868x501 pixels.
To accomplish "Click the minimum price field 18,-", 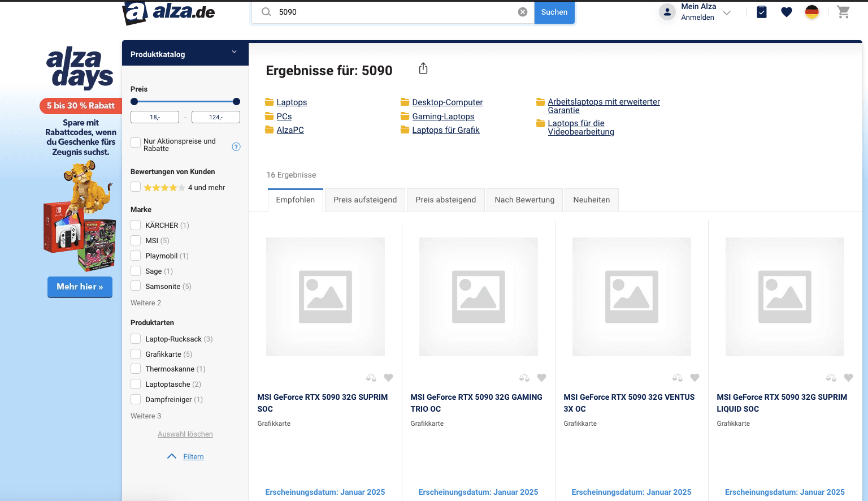I will 155,117.
